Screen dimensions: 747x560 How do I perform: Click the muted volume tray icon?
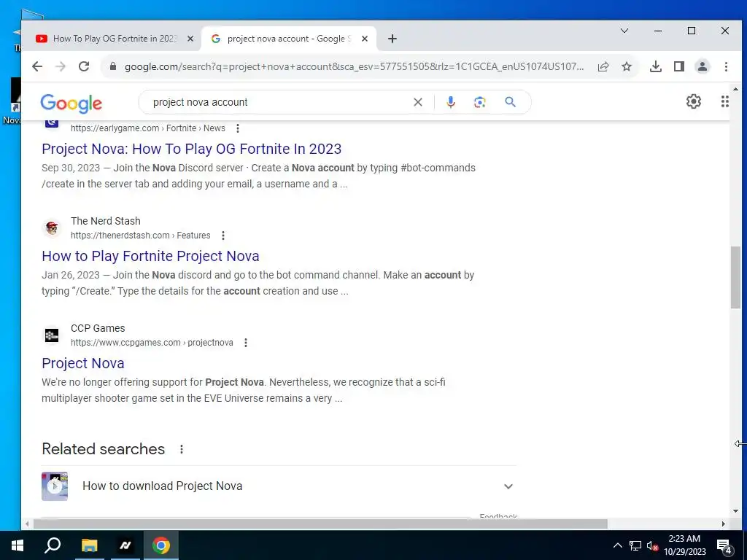(x=652, y=545)
